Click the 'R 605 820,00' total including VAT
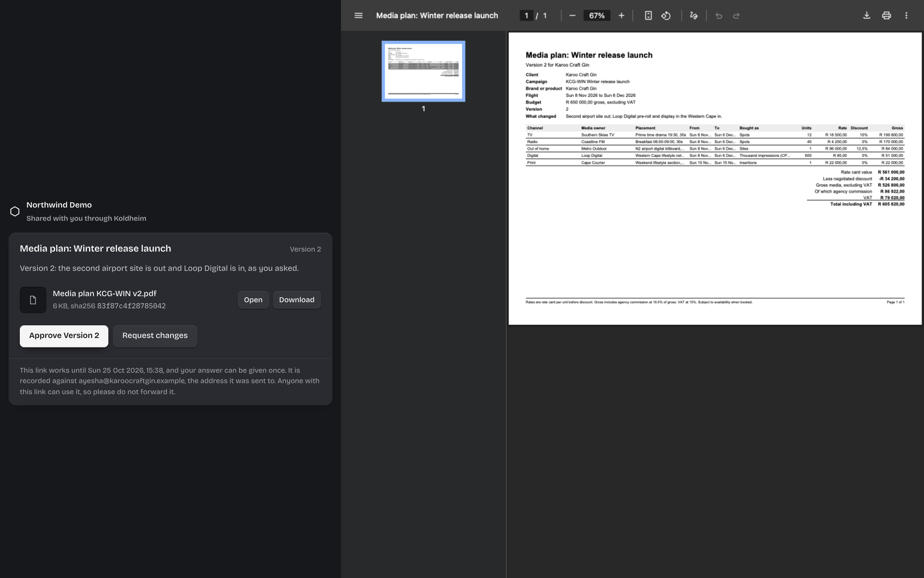 [x=891, y=204]
